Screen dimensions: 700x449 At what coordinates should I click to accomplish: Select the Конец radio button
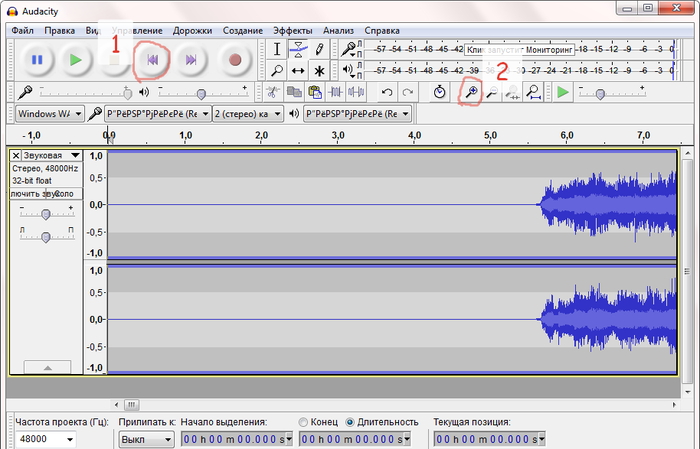[x=303, y=422]
